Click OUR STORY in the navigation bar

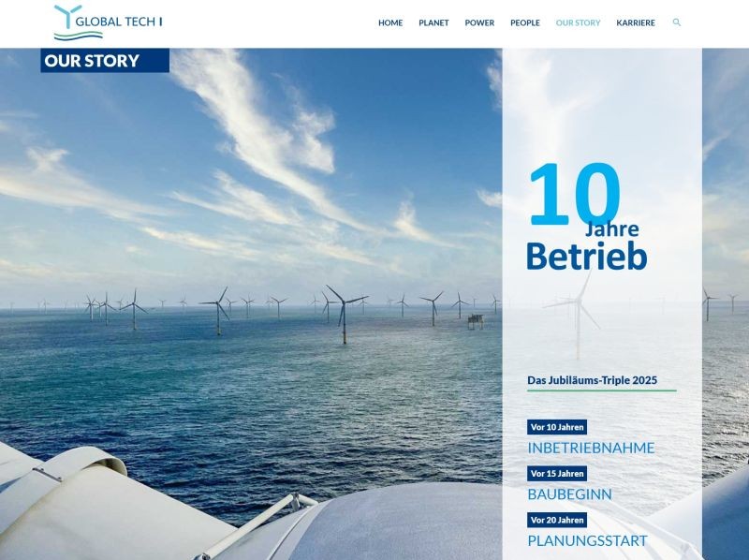pyautogui.click(x=578, y=22)
